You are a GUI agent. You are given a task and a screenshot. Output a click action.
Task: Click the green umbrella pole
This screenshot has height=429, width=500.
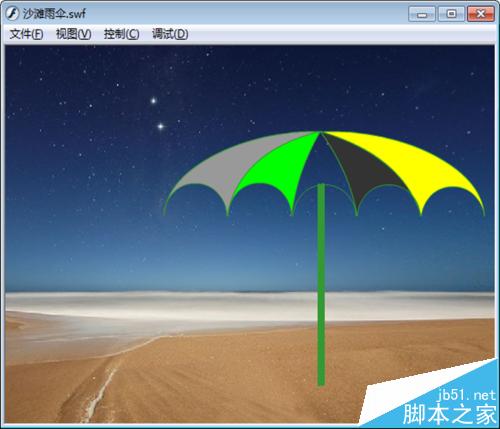click(x=321, y=285)
